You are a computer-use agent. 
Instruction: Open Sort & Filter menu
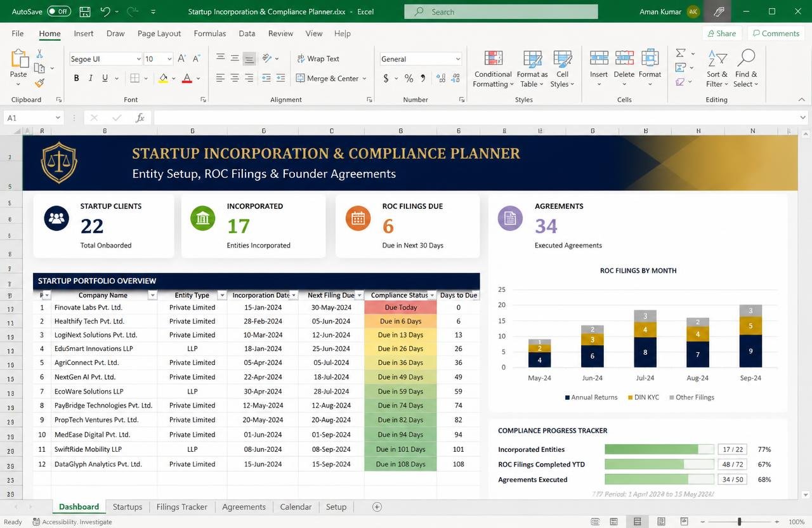tap(717, 69)
